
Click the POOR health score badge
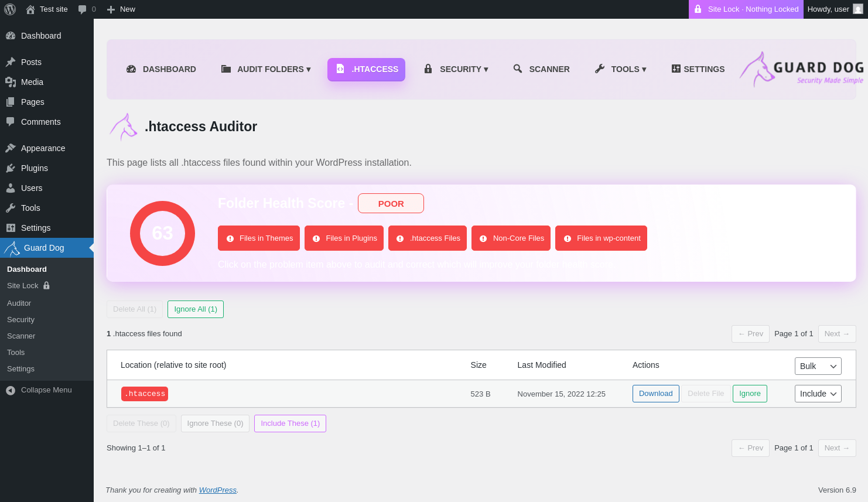coord(391,204)
